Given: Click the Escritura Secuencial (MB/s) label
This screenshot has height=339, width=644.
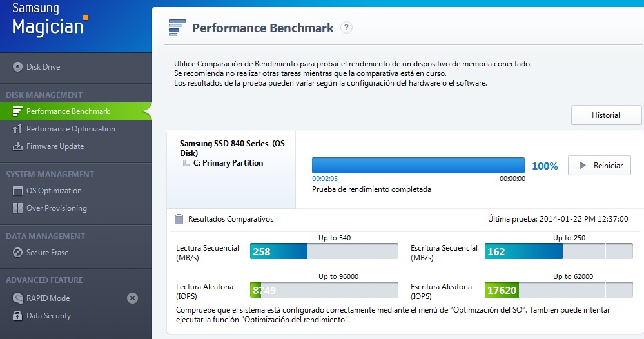Looking at the screenshot, I should click(444, 253).
